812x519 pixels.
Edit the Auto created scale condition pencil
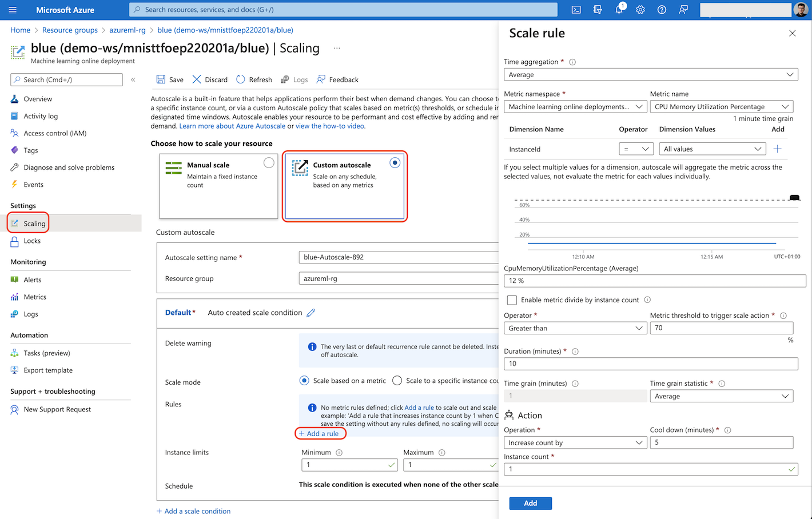click(x=311, y=313)
